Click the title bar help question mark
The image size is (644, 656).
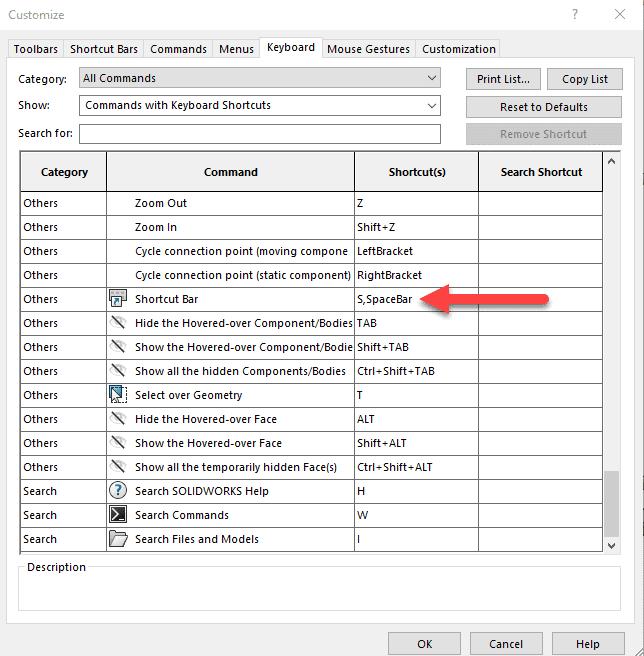click(575, 15)
